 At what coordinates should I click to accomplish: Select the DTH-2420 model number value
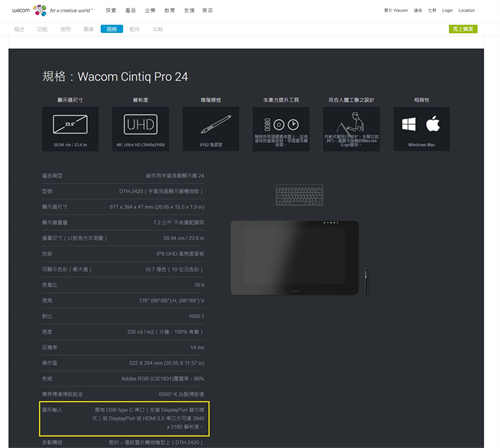(161, 191)
